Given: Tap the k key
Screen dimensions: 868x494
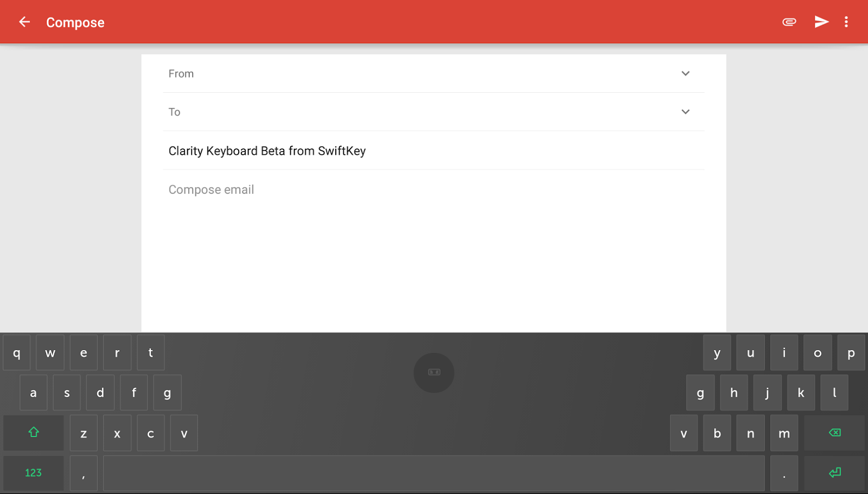Looking at the screenshot, I should click(x=801, y=392).
